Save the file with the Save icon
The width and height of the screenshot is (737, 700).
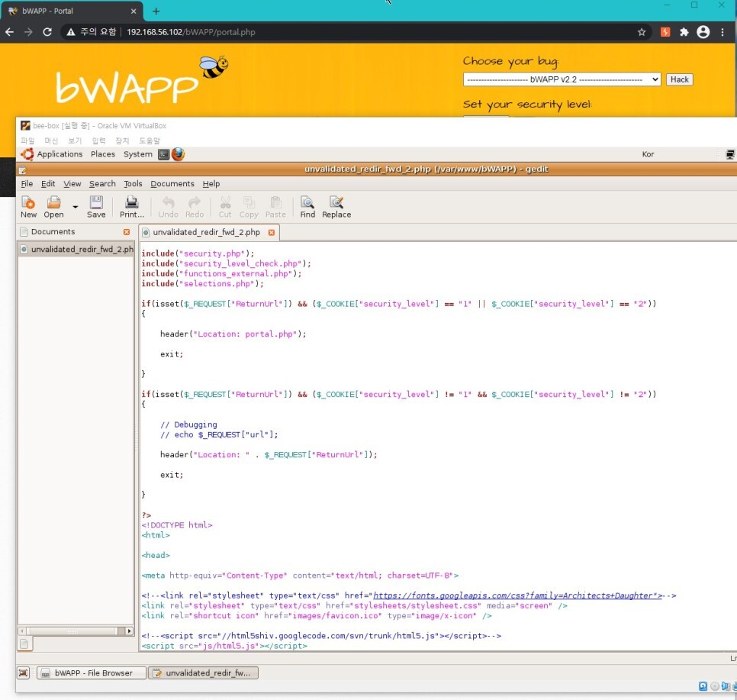click(96, 207)
